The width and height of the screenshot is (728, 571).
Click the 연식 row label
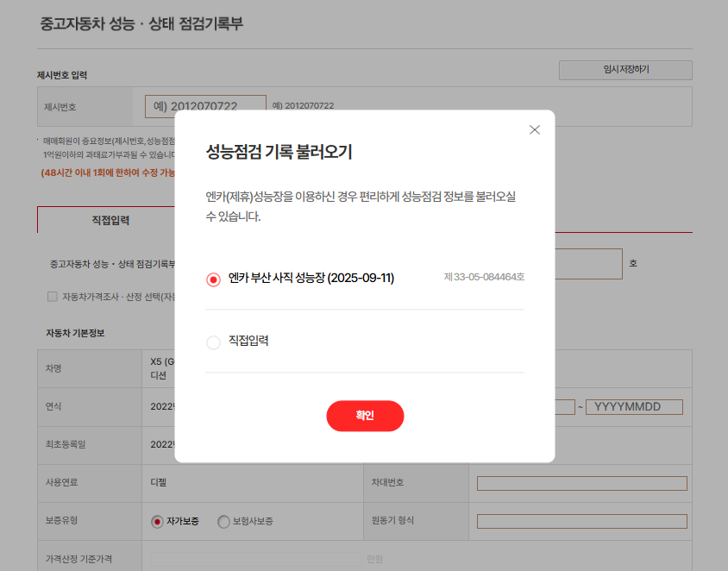[x=53, y=406]
